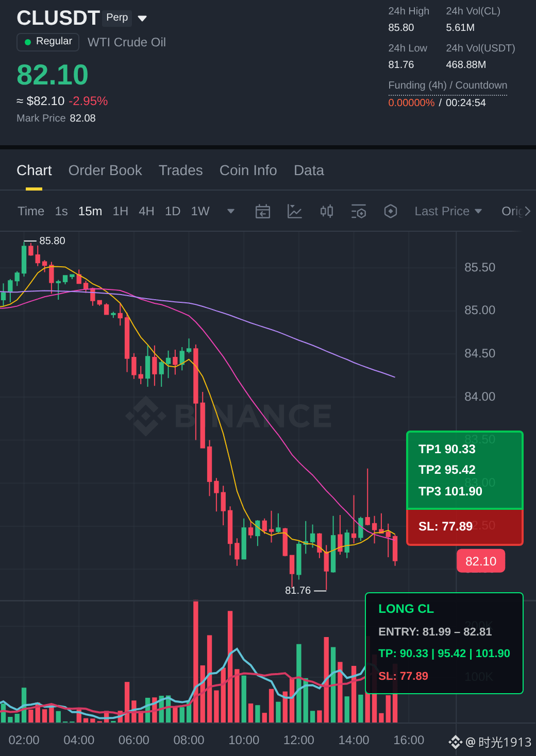Open the Trades tab
Image resolution: width=536 pixels, height=756 pixels.
click(x=181, y=170)
